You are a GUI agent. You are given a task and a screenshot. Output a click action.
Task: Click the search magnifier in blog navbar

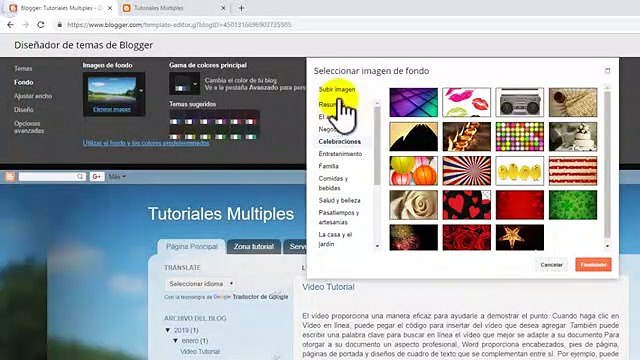[80, 176]
